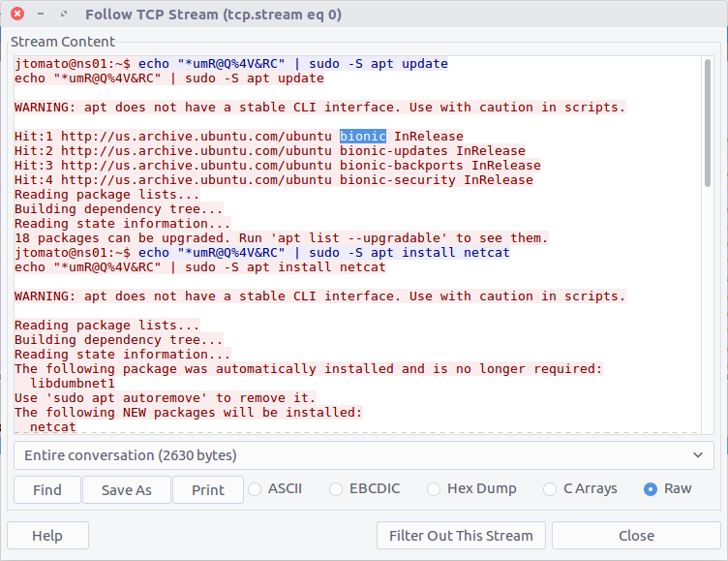The height and width of the screenshot is (561, 728).
Task: Select the Raw radio button
Action: pos(651,489)
